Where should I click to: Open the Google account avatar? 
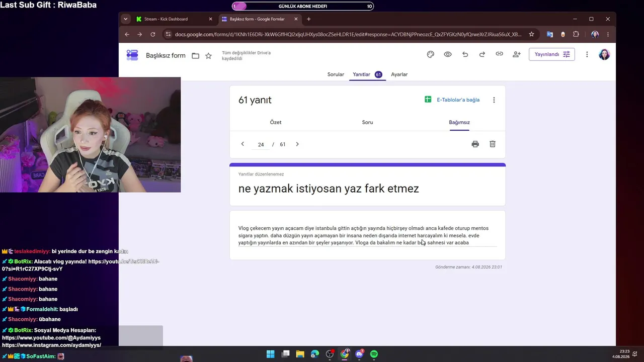[x=604, y=54]
